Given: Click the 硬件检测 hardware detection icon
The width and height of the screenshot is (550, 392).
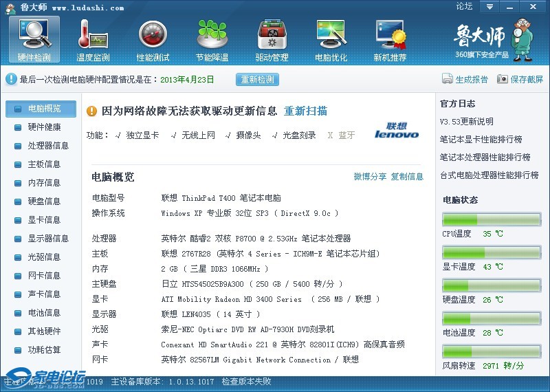Looking at the screenshot, I should [x=34, y=39].
